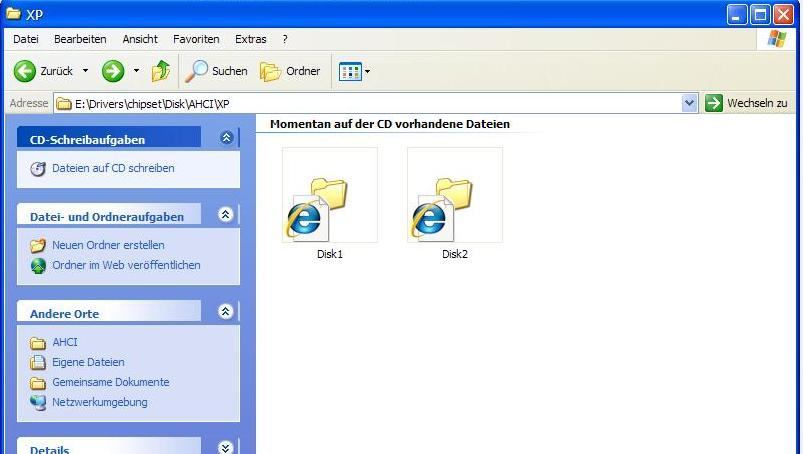Click Ordner im Web veröffentlichen link

[126, 265]
